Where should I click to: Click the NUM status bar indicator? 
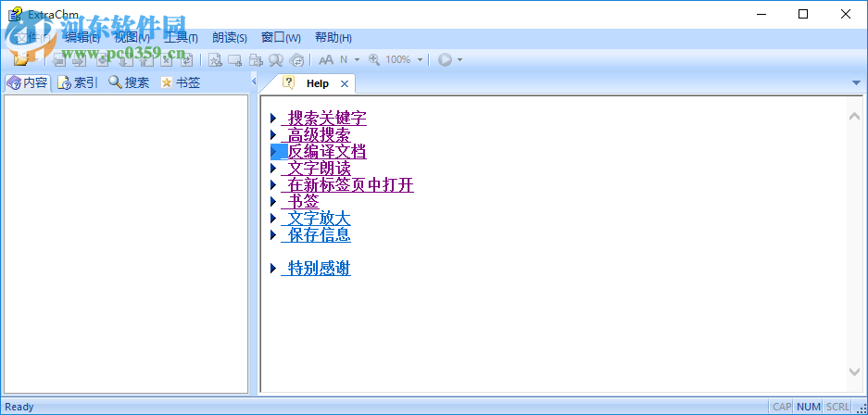(808, 407)
